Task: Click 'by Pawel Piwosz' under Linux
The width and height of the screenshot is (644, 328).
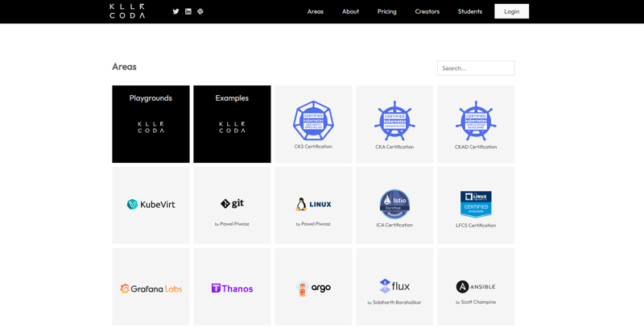Action: (x=313, y=224)
